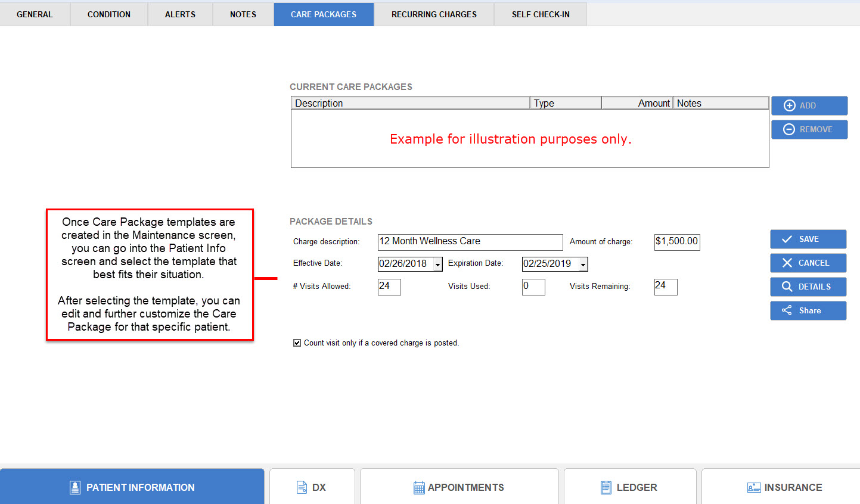The height and width of the screenshot is (504, 860).
Task: Click the APPOINTMENTS bottom tab label
Action: click(466, 487)
